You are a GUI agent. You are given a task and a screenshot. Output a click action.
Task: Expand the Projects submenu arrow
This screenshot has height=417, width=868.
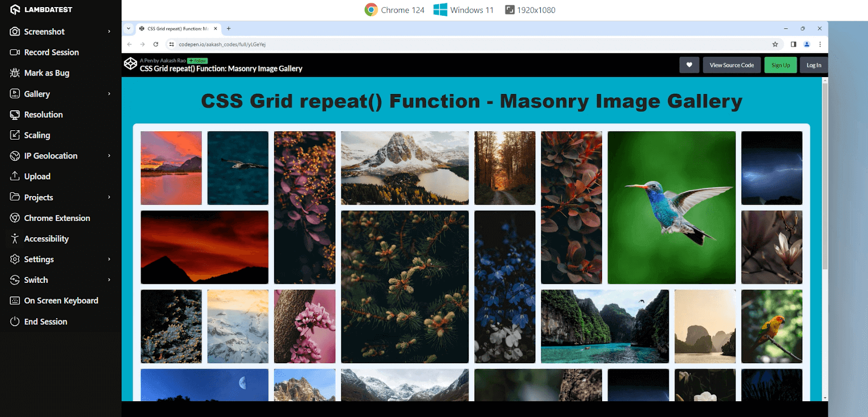pyautogui.click(x=109, y=197)
